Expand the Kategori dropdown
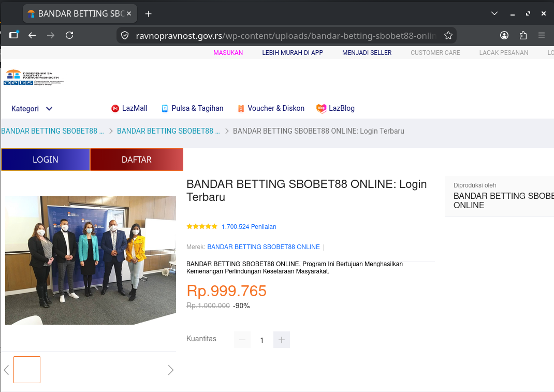 tap(32, 109)
